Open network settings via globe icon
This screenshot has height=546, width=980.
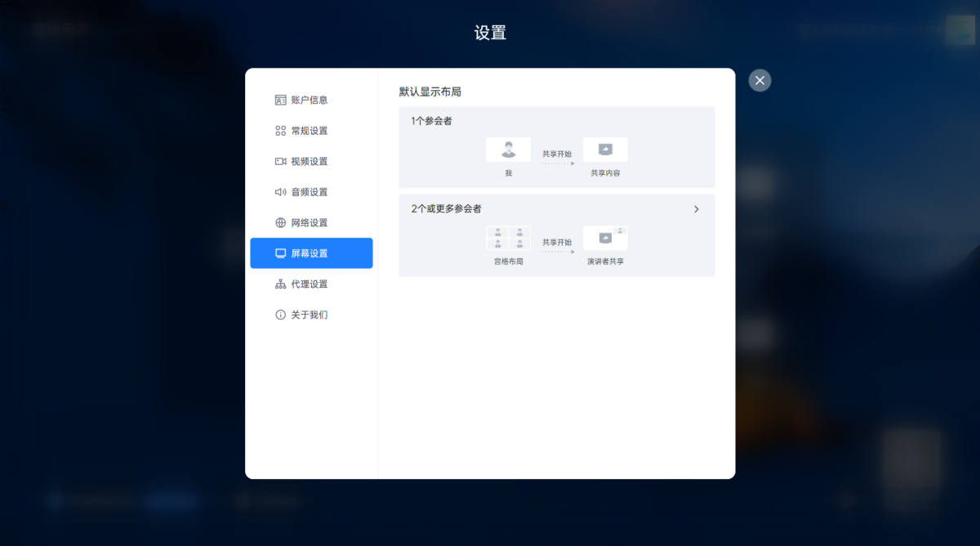pyautogui.click(x=280, y=223)
